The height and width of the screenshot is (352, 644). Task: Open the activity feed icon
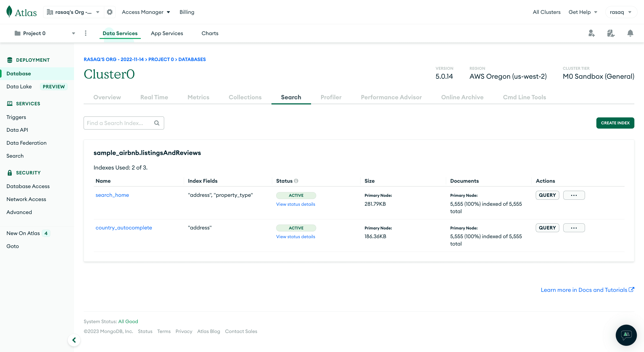[x=610, y=33]
